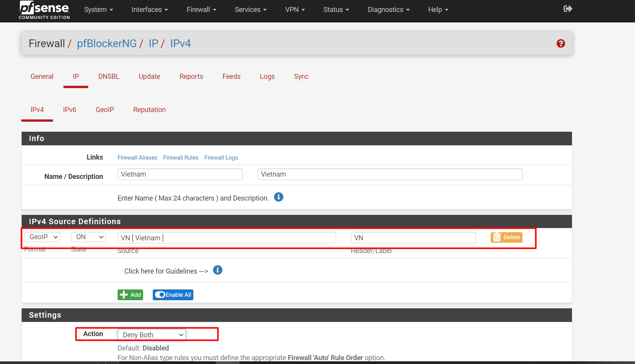Open the Help menu
Image resolution: width=635 pixels, height=364 pixels.
[x=438, y=10]
